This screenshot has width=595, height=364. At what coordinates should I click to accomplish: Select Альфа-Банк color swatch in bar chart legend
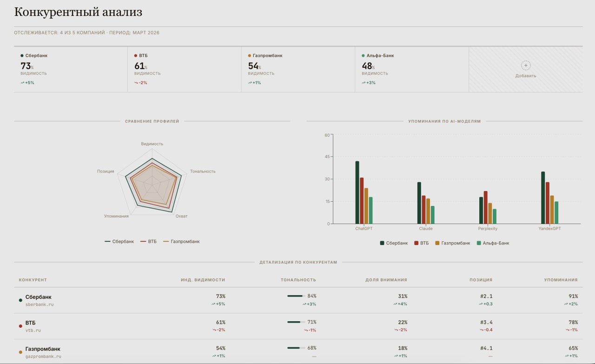479,243
